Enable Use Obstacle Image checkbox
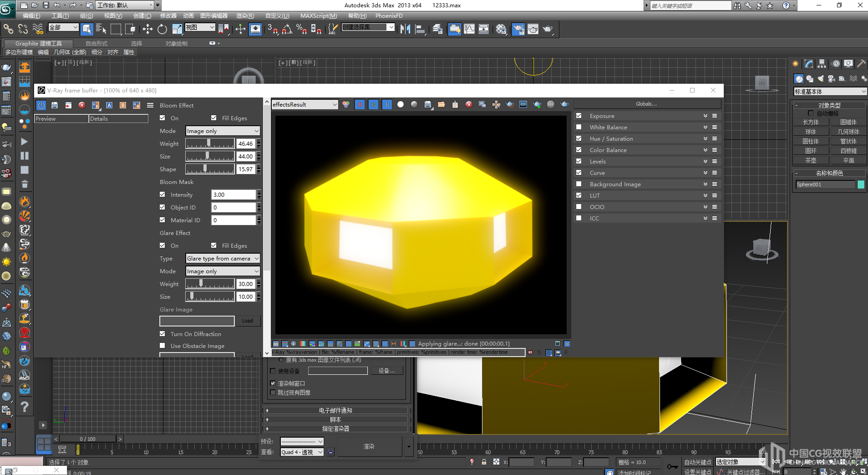 click(x=162, y=346)
